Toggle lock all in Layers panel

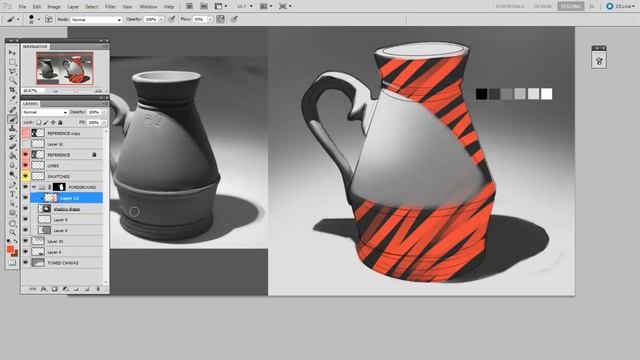[60, 122]
